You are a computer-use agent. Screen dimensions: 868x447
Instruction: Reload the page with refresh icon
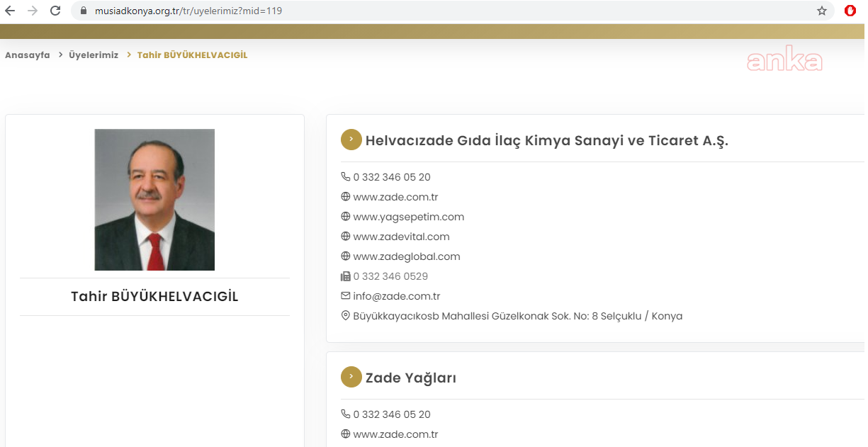point(55,11)
